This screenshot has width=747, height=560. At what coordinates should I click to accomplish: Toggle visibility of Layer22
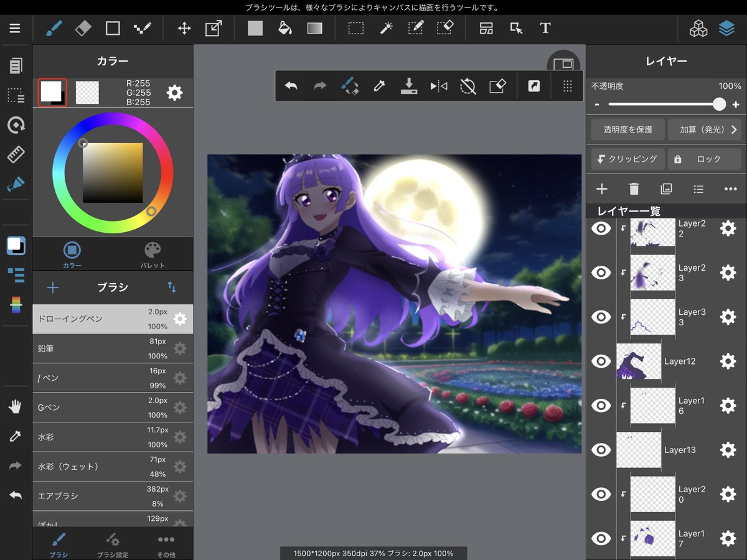point(601,229)
